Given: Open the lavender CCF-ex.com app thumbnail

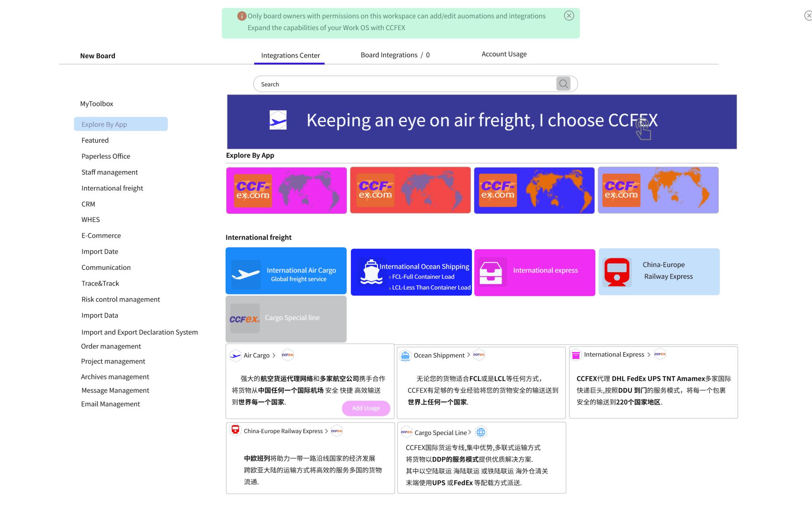Looking at the screenshot, I should [x=658, y=190].
